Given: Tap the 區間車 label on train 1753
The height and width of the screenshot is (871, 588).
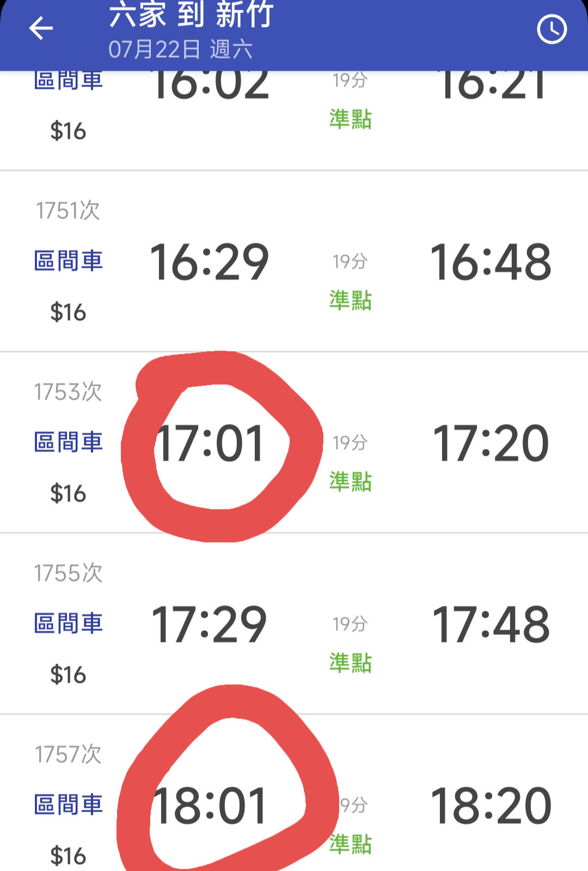Looking at the screenshot, I should coord(69,442).
